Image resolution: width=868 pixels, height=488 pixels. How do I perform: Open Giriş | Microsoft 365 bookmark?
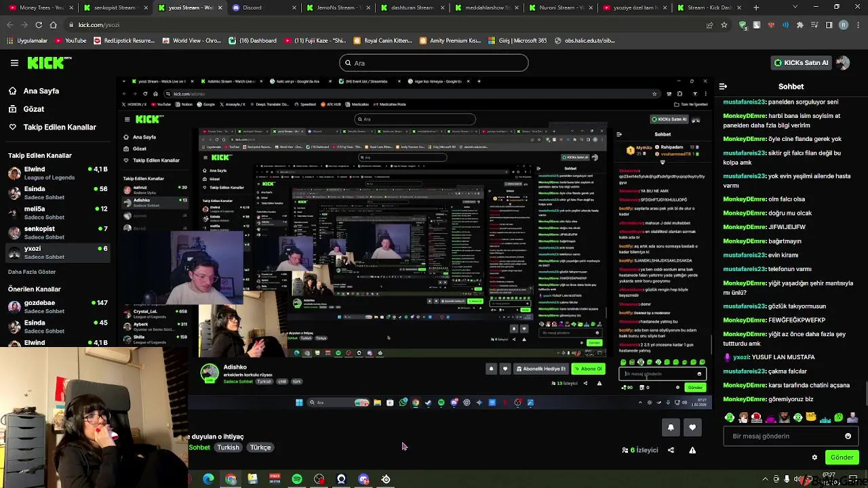(517, 41)
